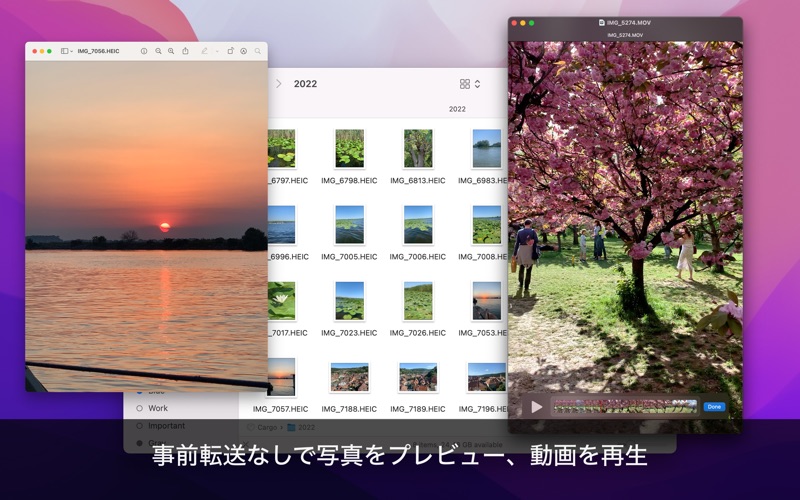Select the 2022 folder title in Finder
Viewport: 800px width, 500px height.
(x=305, y=84)
